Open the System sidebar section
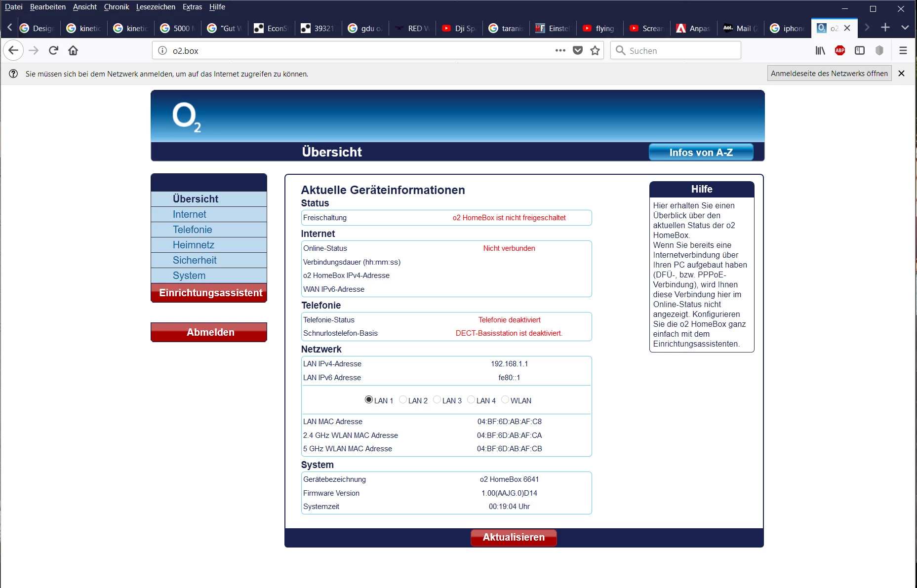 click(209, 275)
